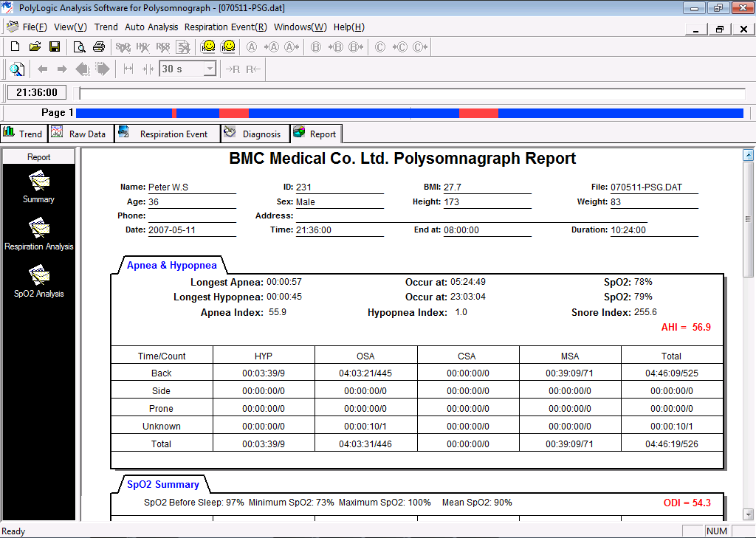Click the HR analysis toolbar icon

point(142,46)
